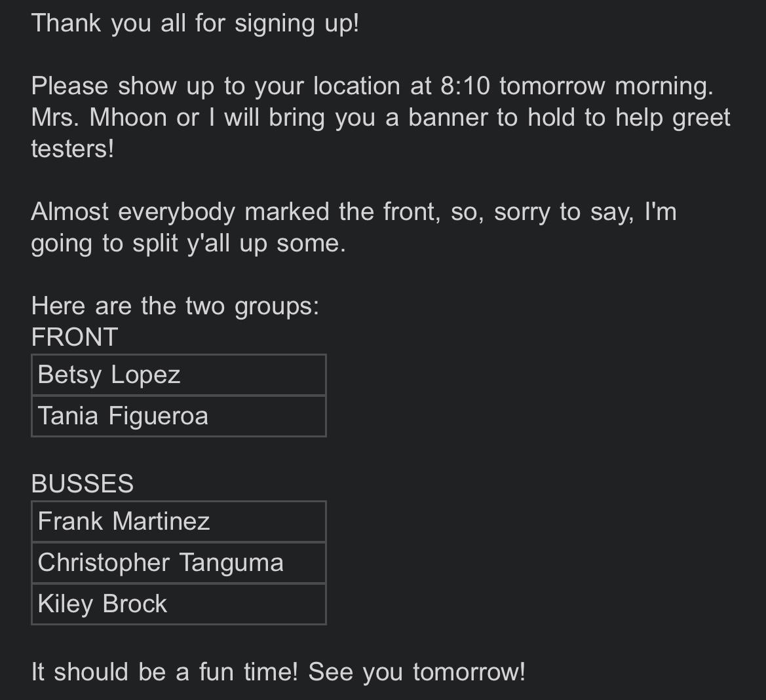The image size is (766, 700).
Task: Click the word "testers!"
Action: click(72, 149)
